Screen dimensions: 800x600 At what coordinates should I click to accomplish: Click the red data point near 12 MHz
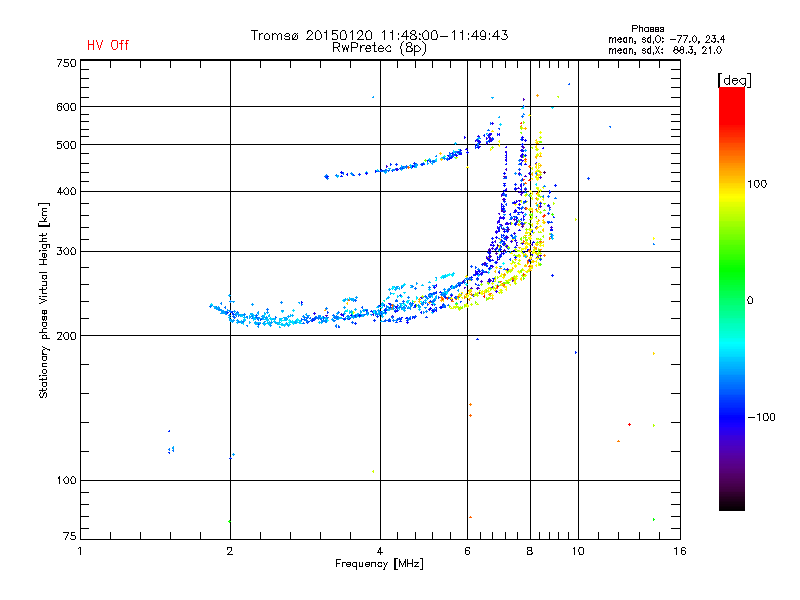pos(630,424)
